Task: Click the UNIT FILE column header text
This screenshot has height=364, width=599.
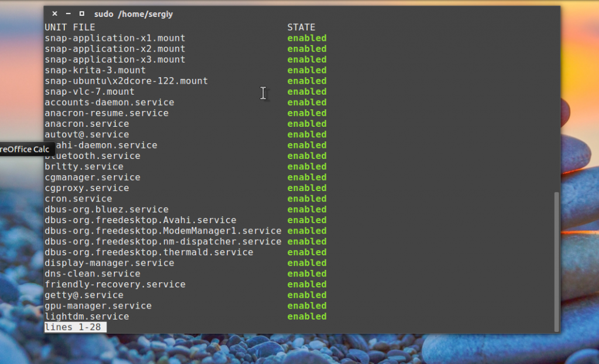Action: (70, 27)
